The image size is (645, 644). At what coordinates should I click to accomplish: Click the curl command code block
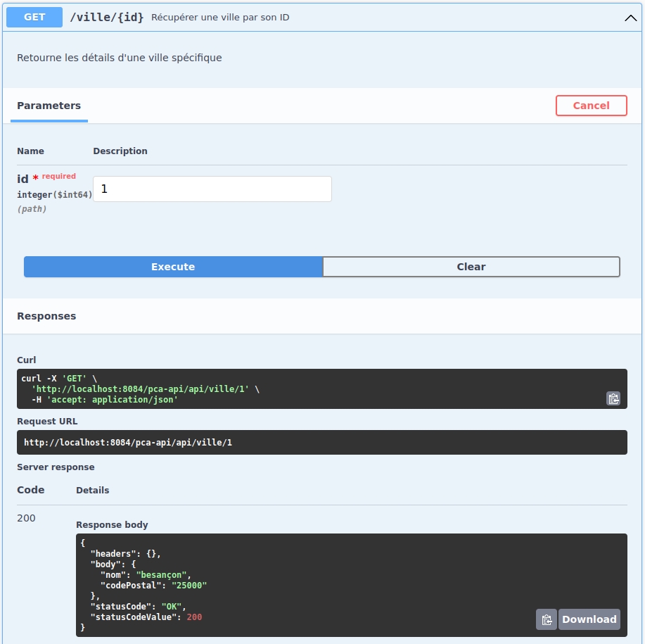pyautogui.click(x=322, y=389)
